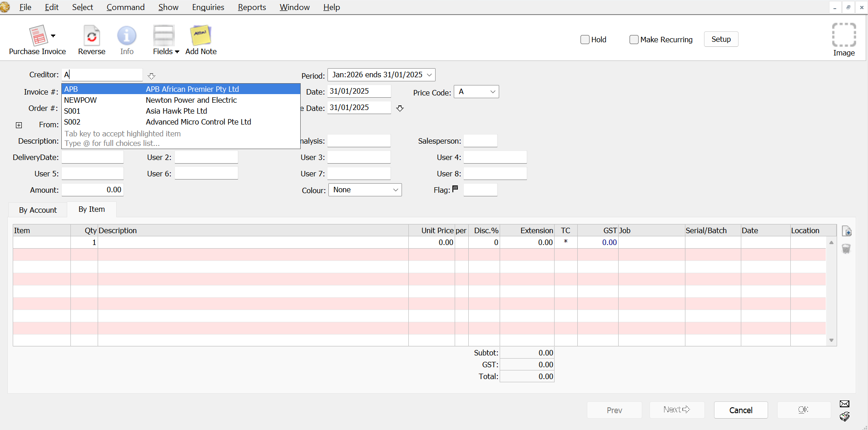Toggle the Hold checkbox
868x430 pixels.
point(585,40)
